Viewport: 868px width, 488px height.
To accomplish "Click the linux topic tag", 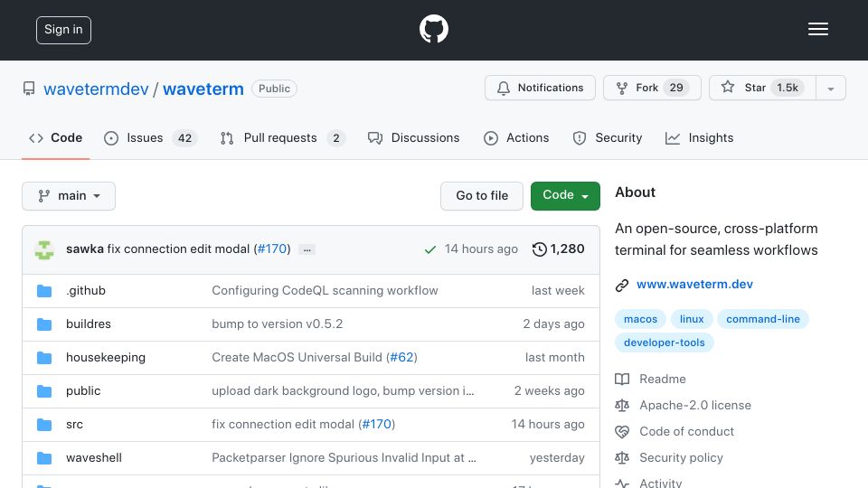I will coord(692,319).
